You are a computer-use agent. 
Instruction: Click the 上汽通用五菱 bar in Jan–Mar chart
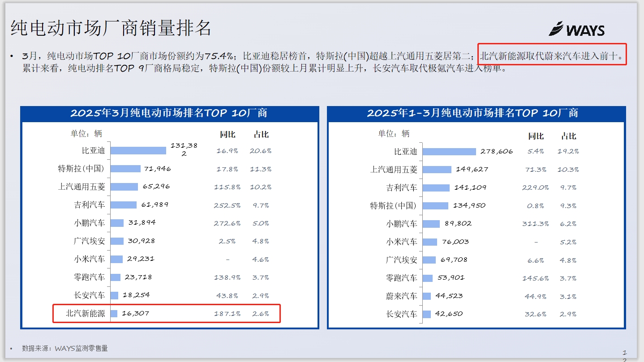coord(437,170)
